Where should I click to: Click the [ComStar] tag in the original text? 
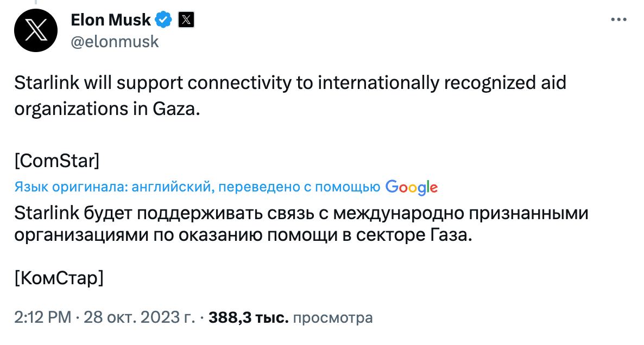click(x=57, y=161)
